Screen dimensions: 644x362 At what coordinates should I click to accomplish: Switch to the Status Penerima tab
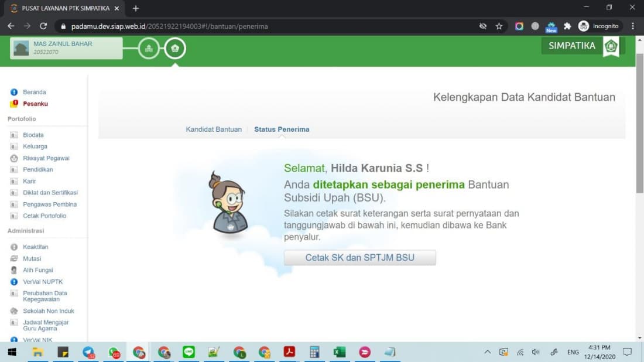(x=282, y=129)
